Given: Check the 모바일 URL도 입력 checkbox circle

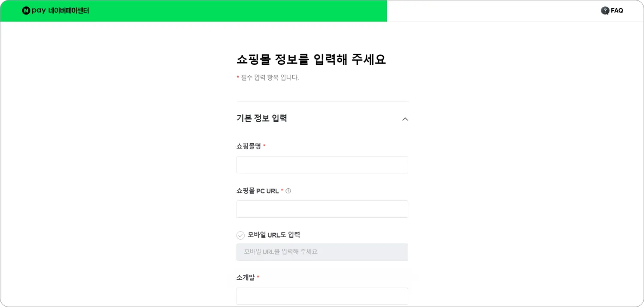Looking at the screenshot, I should pos(240,235).
